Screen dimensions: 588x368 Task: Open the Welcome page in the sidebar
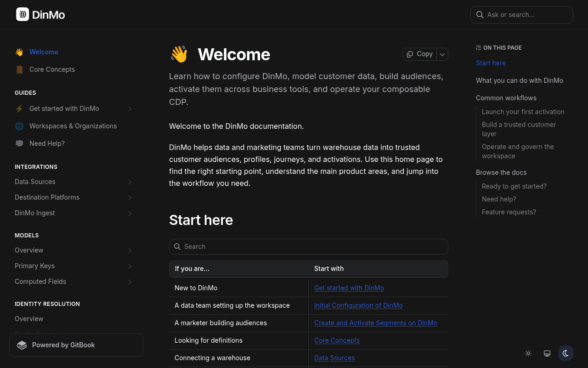point(44,52)
